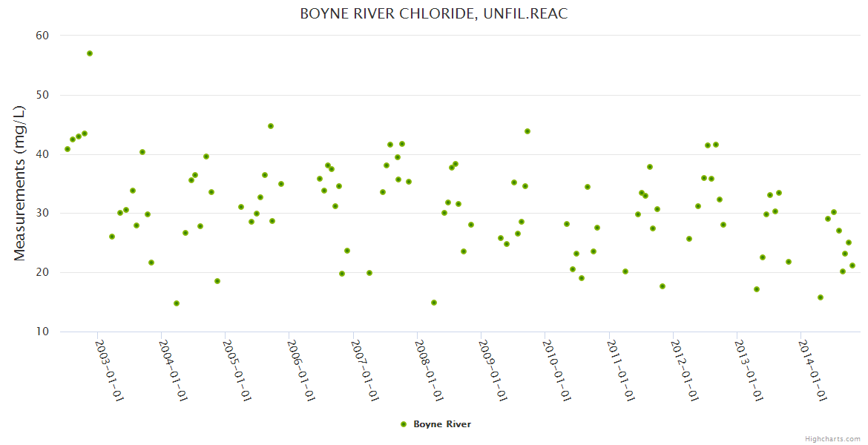Image resolution: width=868 pixels, height=445 pixels.
Task: Select the early 2011 point near 20 mg/L
Action: point(625,271)
